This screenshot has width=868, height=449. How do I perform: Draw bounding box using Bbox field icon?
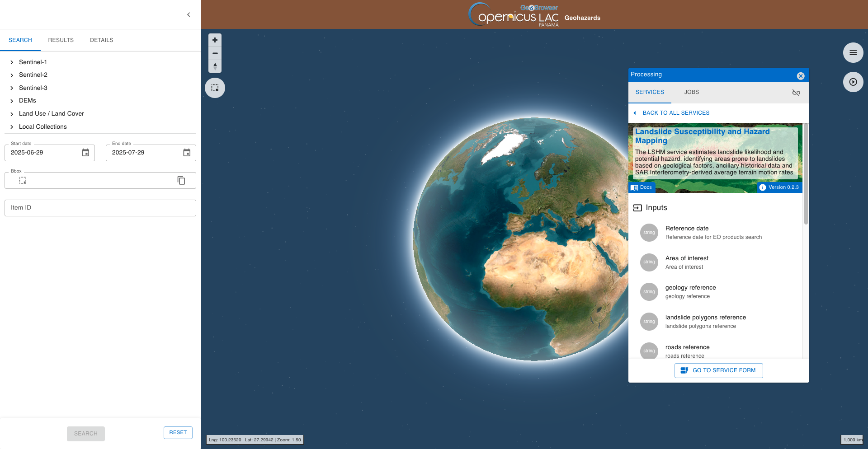point(23,181)
